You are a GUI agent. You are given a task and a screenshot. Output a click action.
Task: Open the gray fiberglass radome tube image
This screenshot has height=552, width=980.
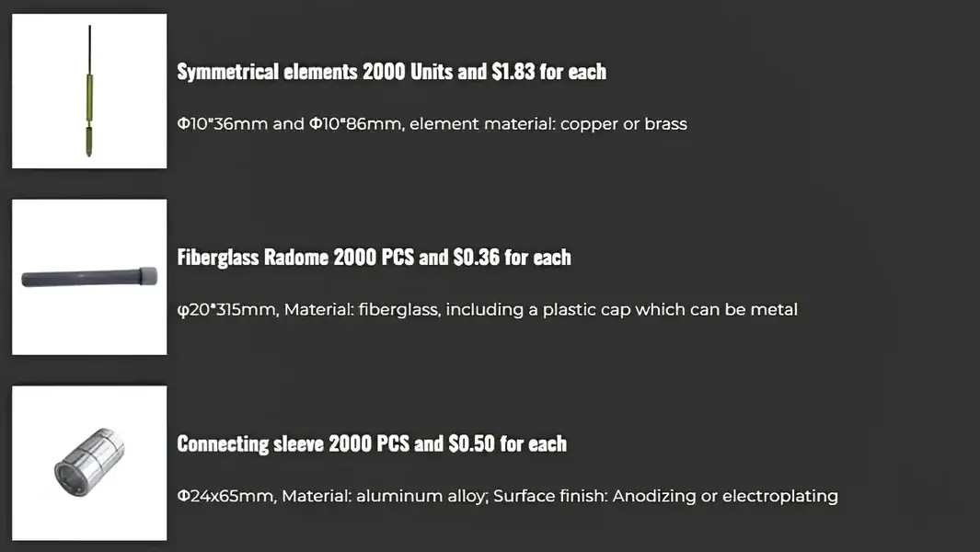tap(89, 277)
